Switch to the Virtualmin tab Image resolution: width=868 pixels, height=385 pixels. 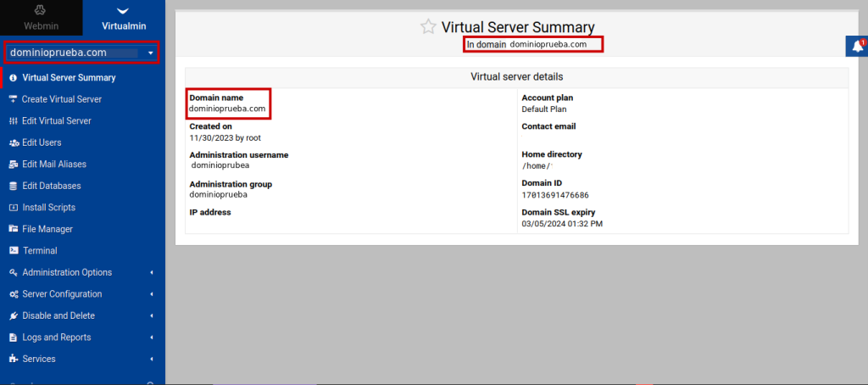[x=124, y=18]
